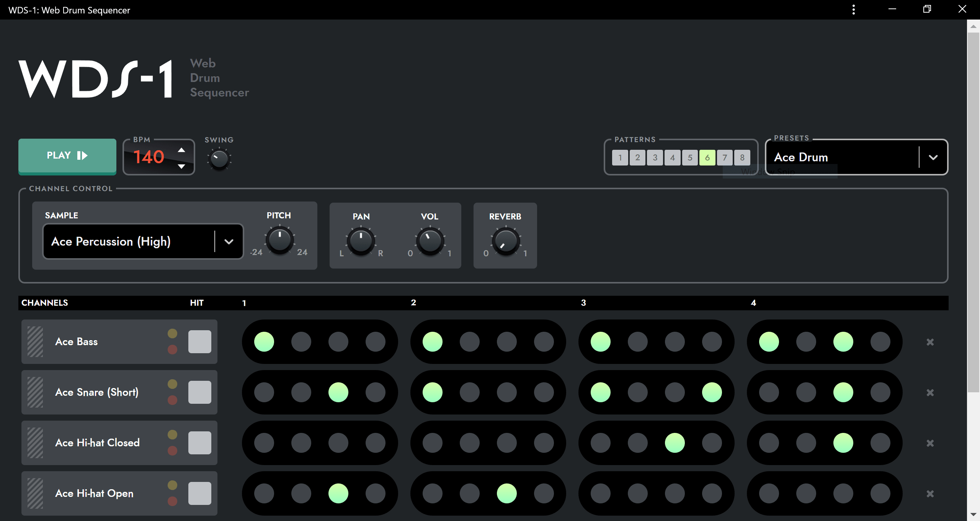The height and width of the screenshot is (521, 980).
Task: Open the three-dot app menu in title bar
Action: [854, 10]
